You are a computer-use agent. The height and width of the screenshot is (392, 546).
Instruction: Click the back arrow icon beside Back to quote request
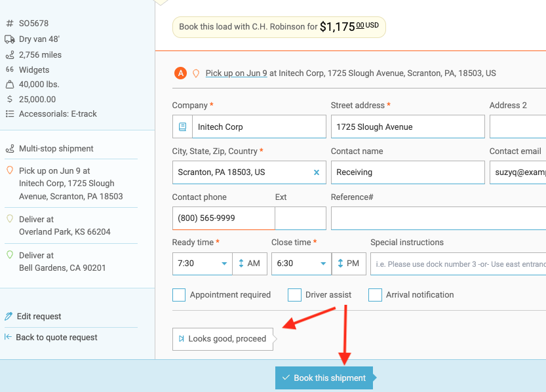click(9, 337)
